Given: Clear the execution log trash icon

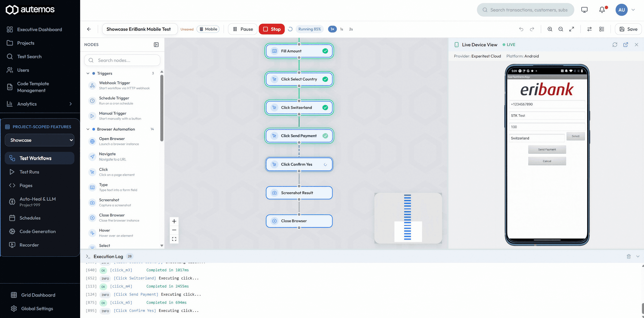Looking at the screenshot, I should pyautogui.click(x=629, y=256).
